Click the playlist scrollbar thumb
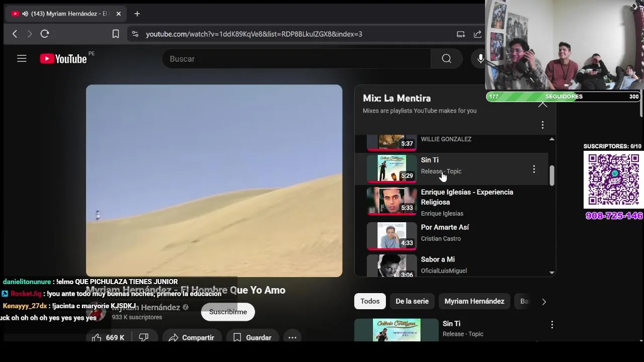The height and width of the screenshot is (362, 644). click(x=552, y=175)
